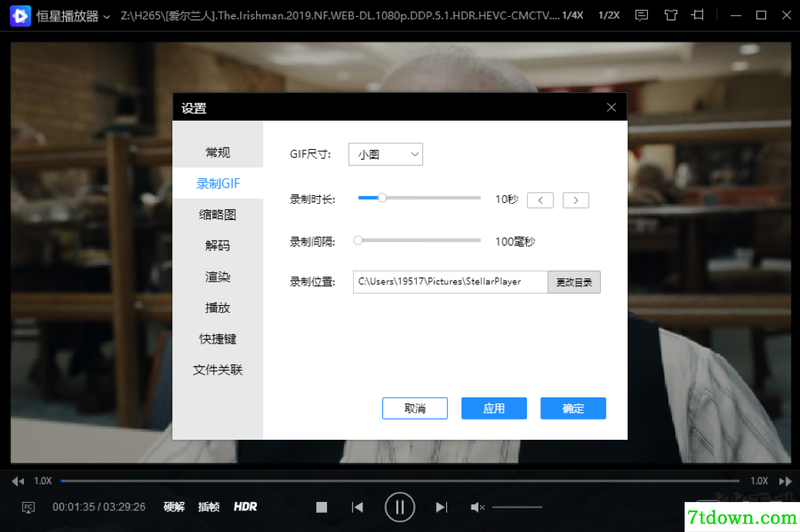
Task: Click the slow-down rewind arrows icon
Action: [x=18, y=481]
